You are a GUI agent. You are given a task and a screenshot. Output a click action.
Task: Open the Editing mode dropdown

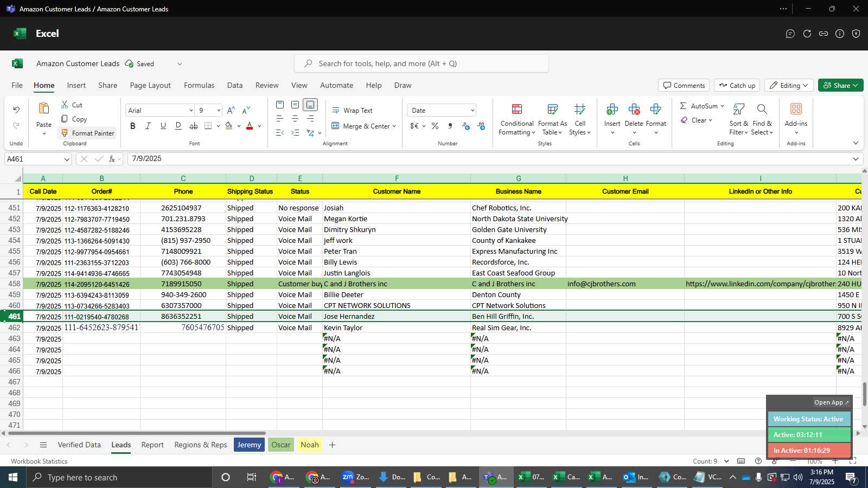(x=789, y=85)
